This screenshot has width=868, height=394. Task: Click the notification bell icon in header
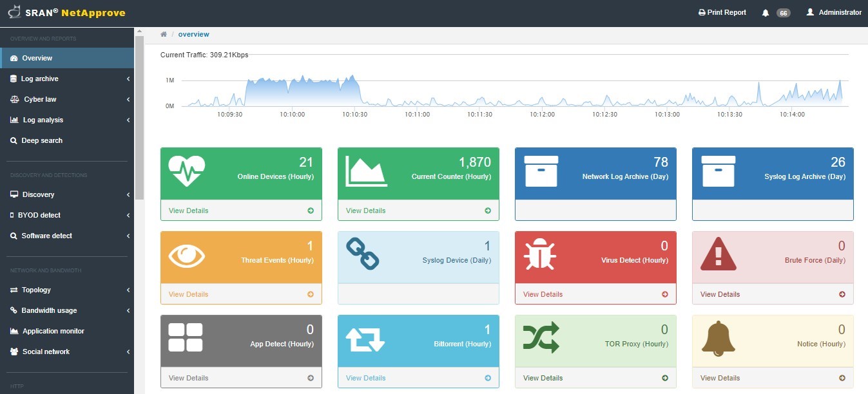766,13
